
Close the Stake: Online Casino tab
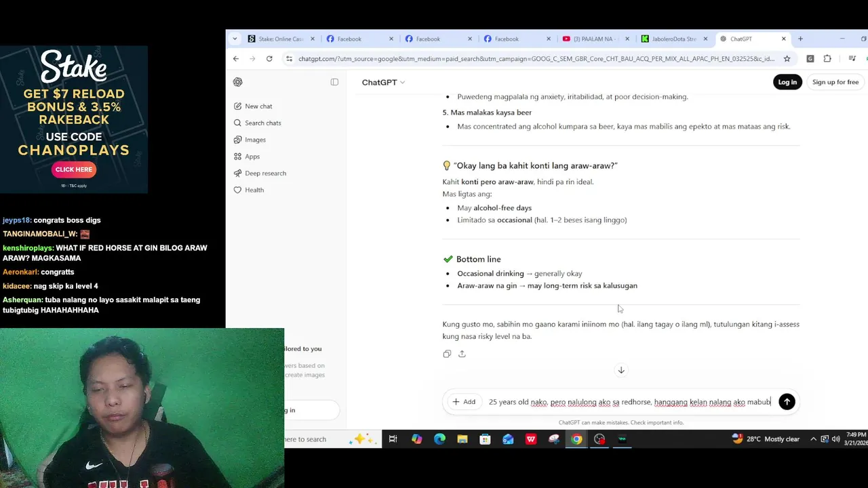click(x=313, y=39)
